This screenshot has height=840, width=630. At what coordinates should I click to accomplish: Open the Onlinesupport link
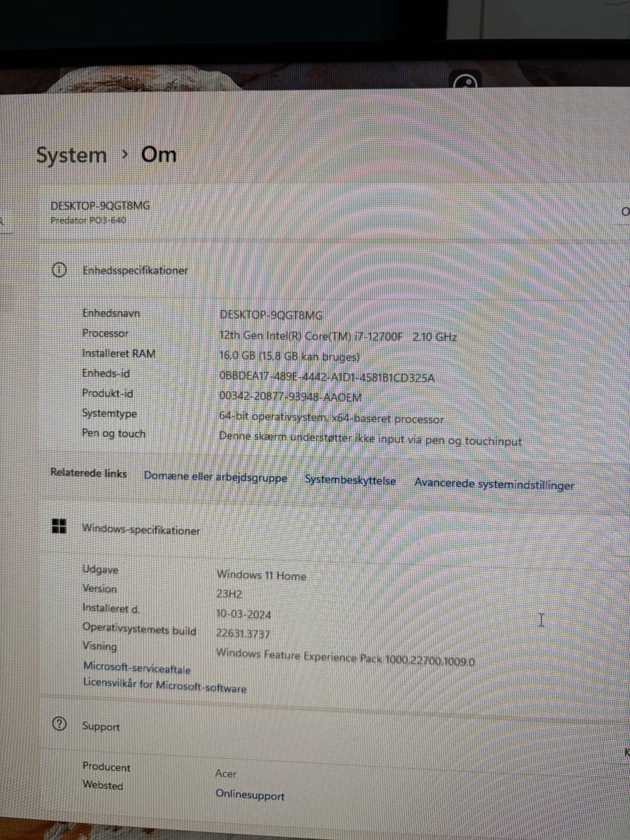250,795
